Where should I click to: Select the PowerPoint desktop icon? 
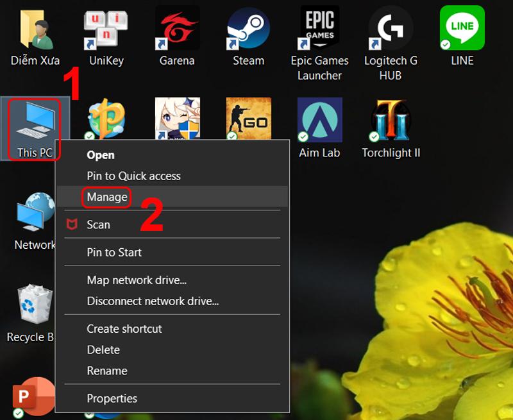pyautogui.click(x=33, y=396)
